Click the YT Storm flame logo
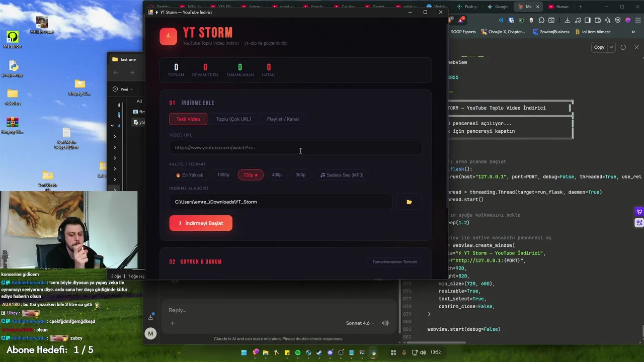This screenshot has width=644, height=362. point(169,36)
